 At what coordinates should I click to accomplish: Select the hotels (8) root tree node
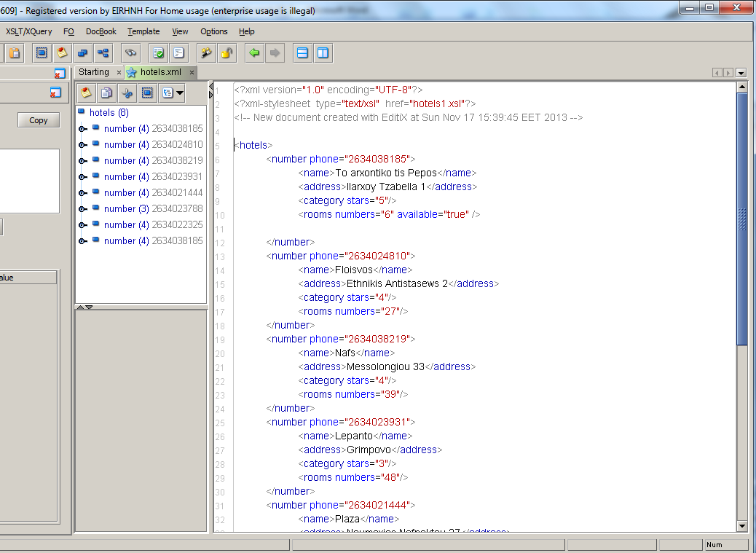(109, 113)
